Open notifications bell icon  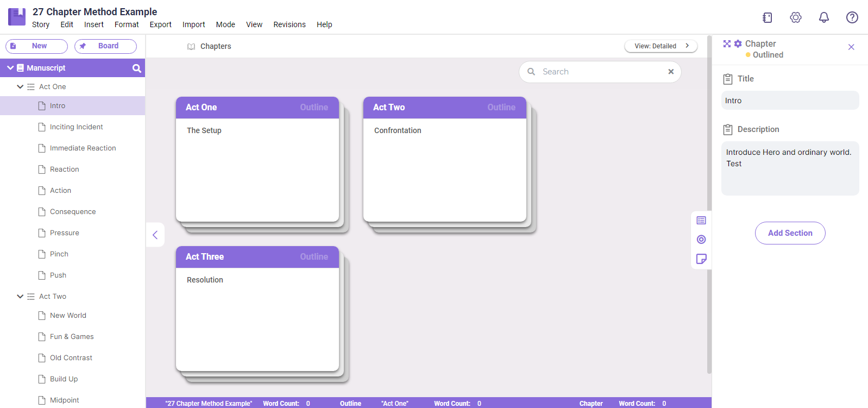[823, 17]
